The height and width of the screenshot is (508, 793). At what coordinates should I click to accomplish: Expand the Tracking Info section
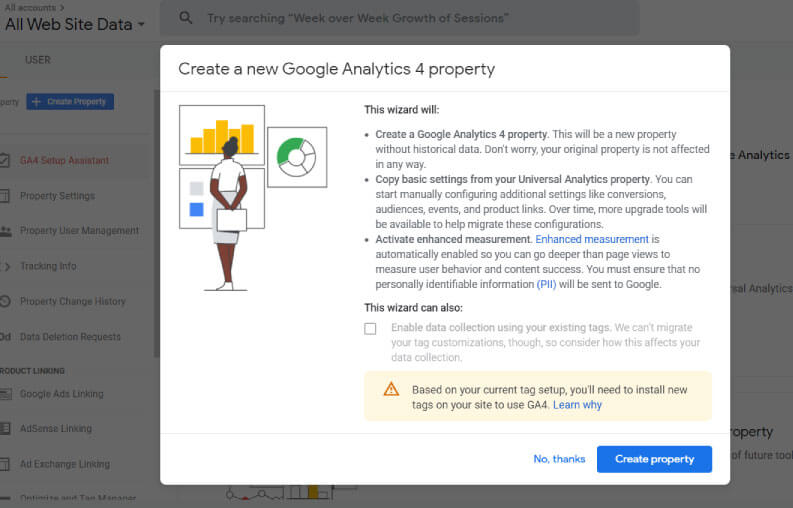click(48, 266)
